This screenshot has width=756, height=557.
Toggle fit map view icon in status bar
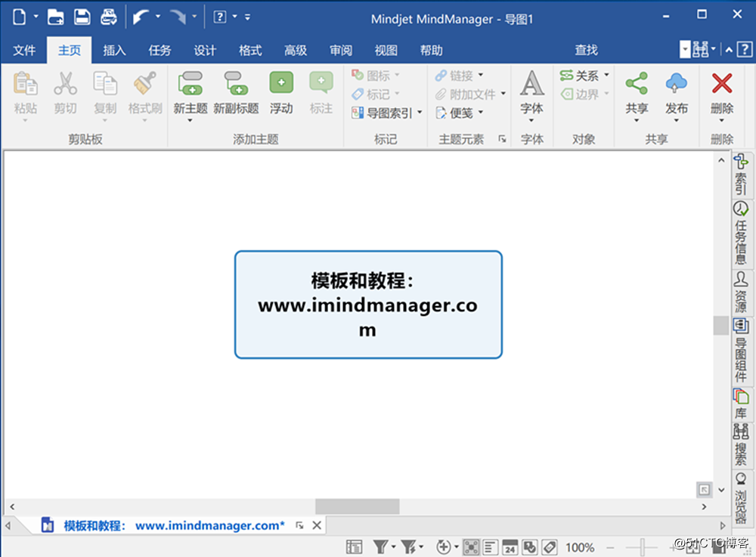coord(471,547)
